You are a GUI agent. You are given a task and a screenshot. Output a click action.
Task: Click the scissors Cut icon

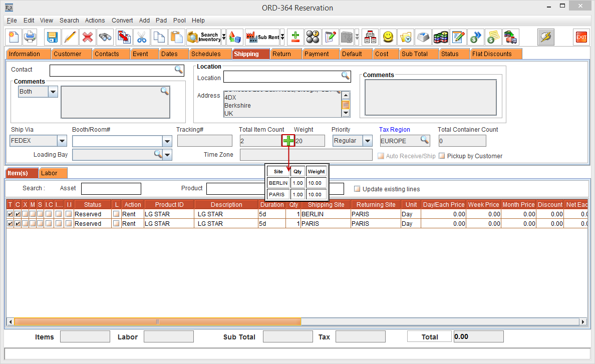coord(141,37)
